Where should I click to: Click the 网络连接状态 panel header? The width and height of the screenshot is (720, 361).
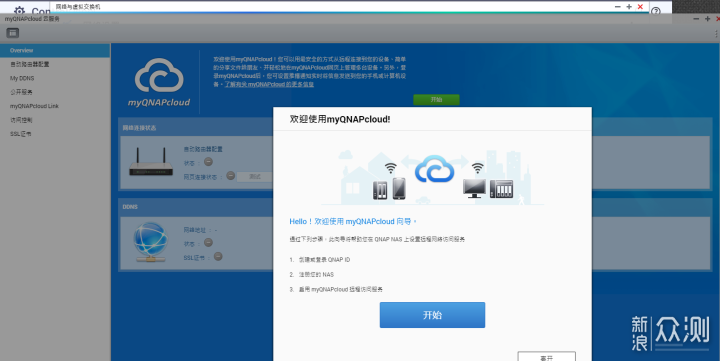[139, 128]
